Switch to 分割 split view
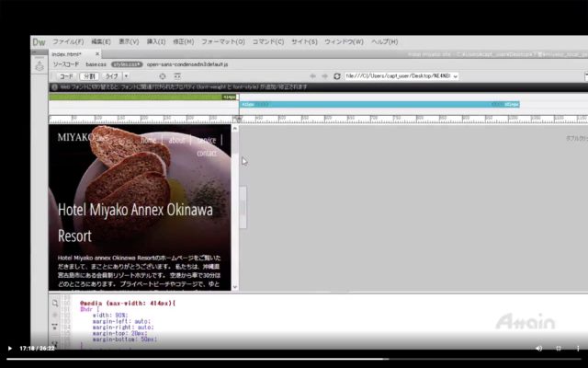 tap(89, 76)
